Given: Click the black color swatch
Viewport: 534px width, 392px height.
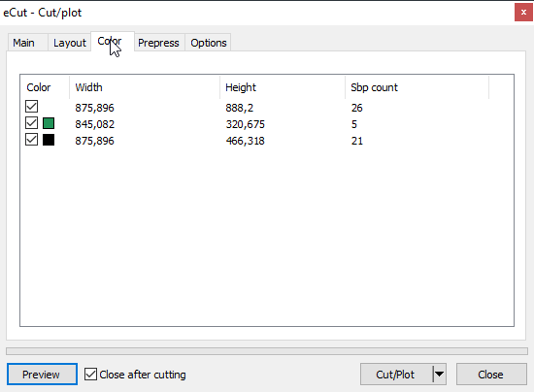Looking at the screenshot, I should click(x=49, y=140).
